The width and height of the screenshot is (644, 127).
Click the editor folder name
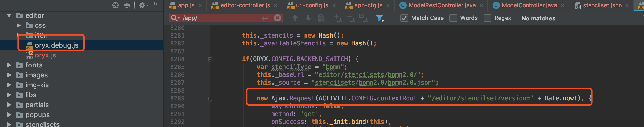click(x=35, y=16)
